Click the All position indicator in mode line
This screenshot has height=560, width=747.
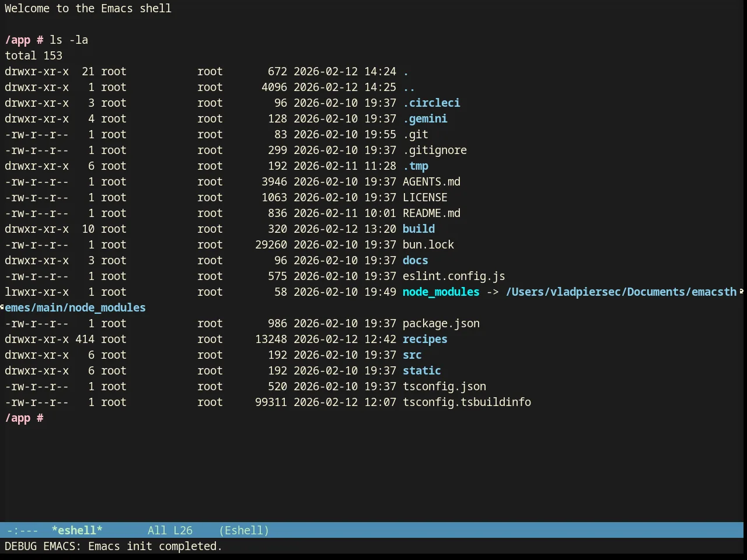click(x=157, y=530)
